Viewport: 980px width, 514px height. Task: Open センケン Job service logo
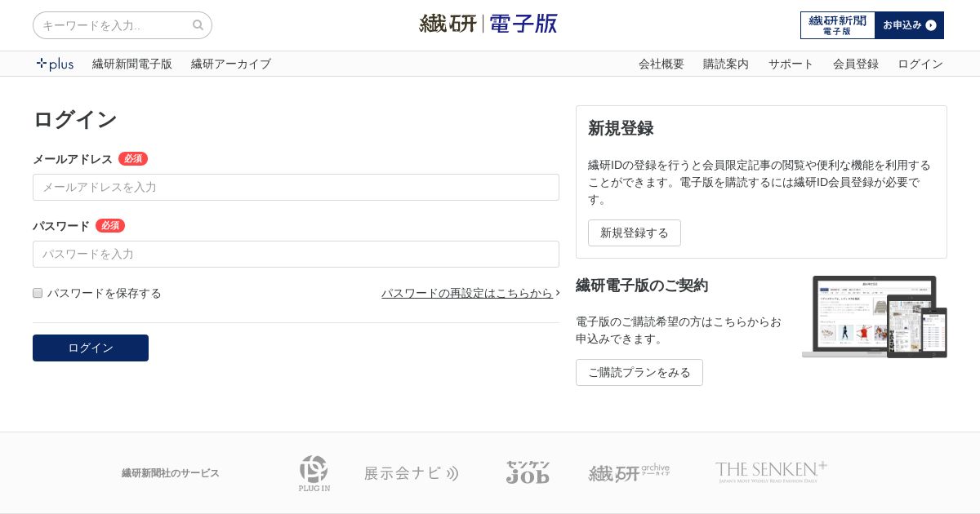pyautogui.click(x=528, y=472)
